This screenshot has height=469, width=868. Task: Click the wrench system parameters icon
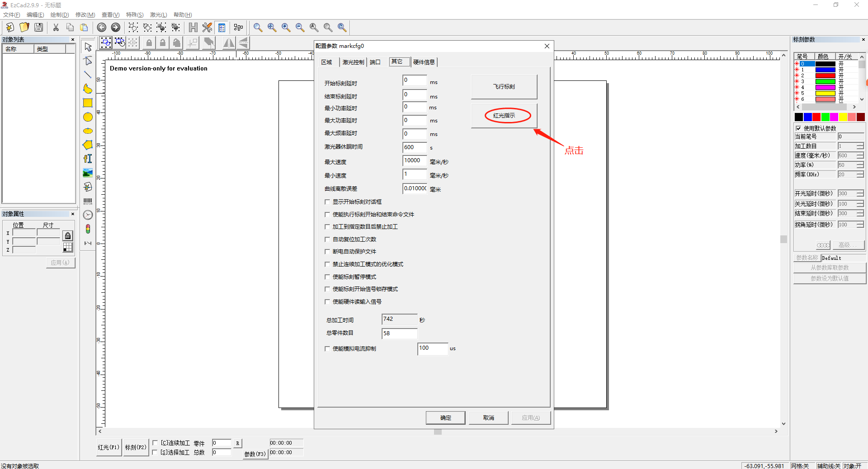207,28
